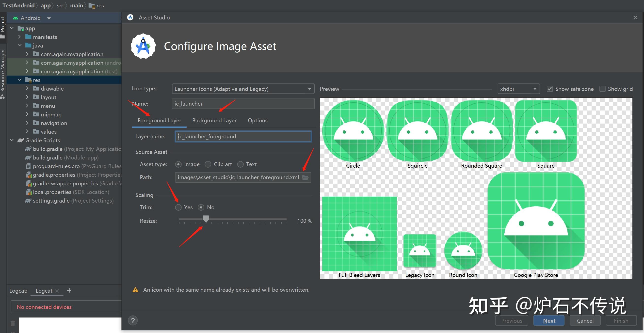
Task: Close the Logcat tab with its X
Action: [57, 291]
